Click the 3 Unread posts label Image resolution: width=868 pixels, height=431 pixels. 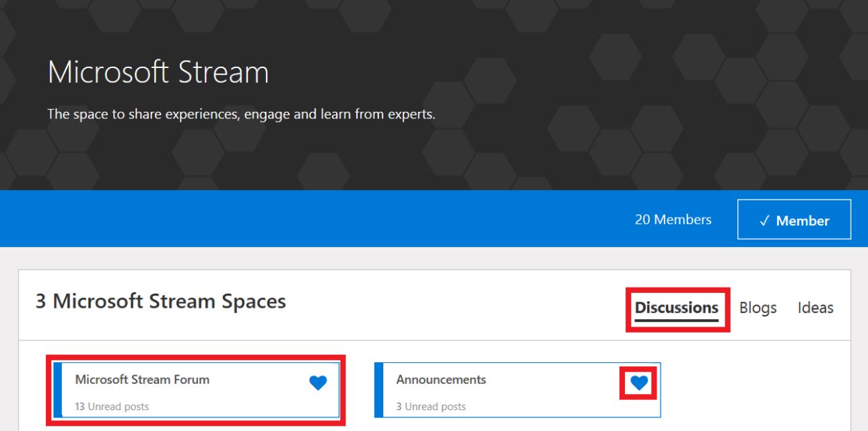pos(431,407)
